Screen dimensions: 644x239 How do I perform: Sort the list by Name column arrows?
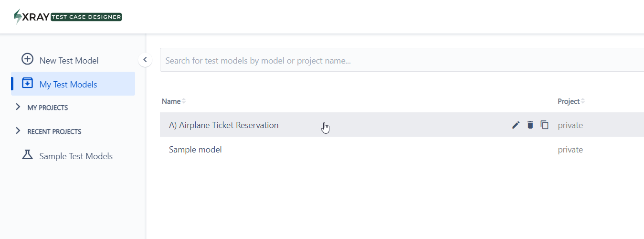(x=184, y=101)
